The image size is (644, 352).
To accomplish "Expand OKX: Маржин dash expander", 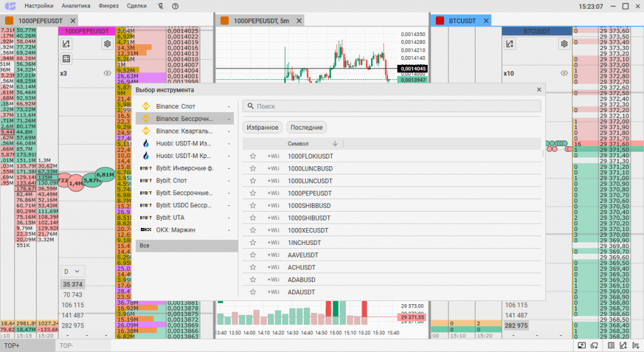I will tap(229, 230).
